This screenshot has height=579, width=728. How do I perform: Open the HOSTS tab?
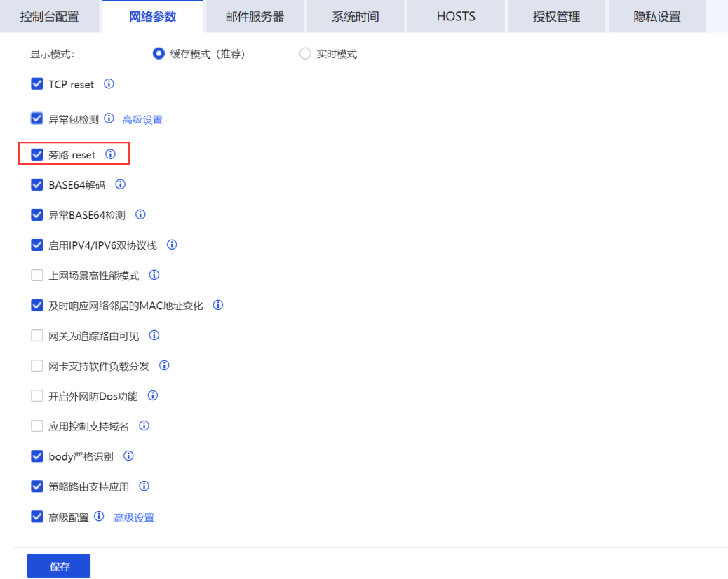click(456, 17)
